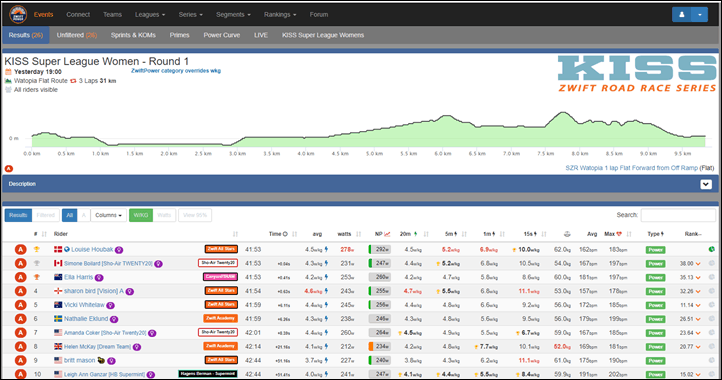This screenshot has height=380, width=722.
Task: Click the 292w NP bar for Louise Houbak
Action: [380, 250]
